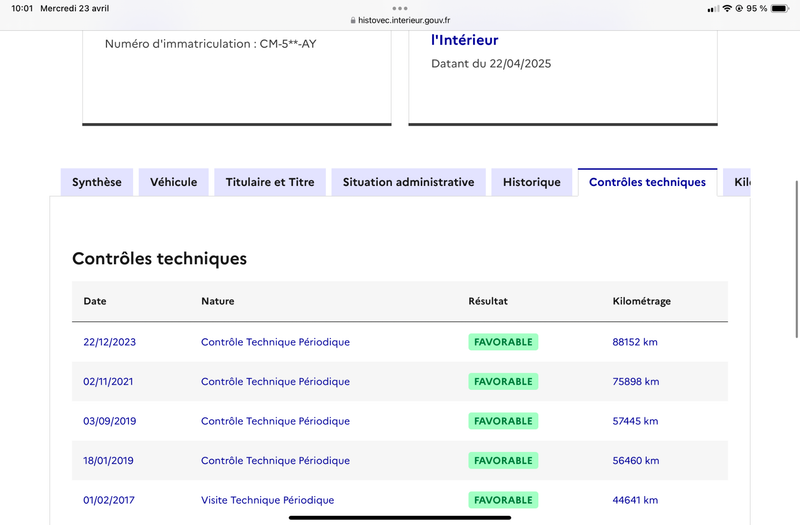Tap the 95 % battery percentage
This screenshot has height=525, width=800.
(x=757, y=8)
